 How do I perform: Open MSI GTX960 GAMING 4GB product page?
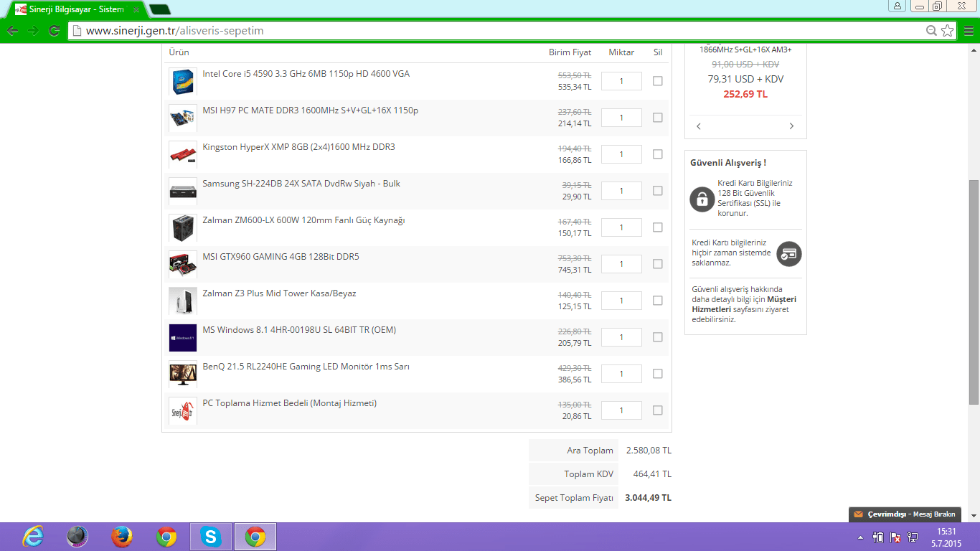[281, 257]
